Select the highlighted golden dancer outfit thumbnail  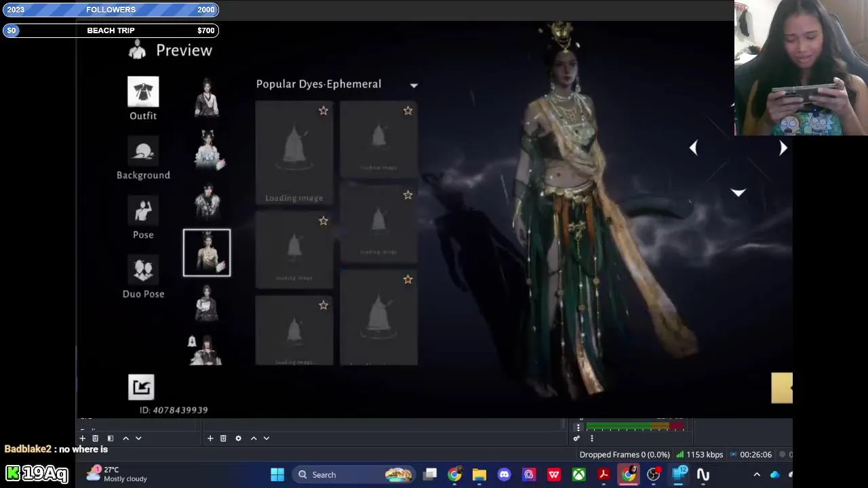(207, 253)
